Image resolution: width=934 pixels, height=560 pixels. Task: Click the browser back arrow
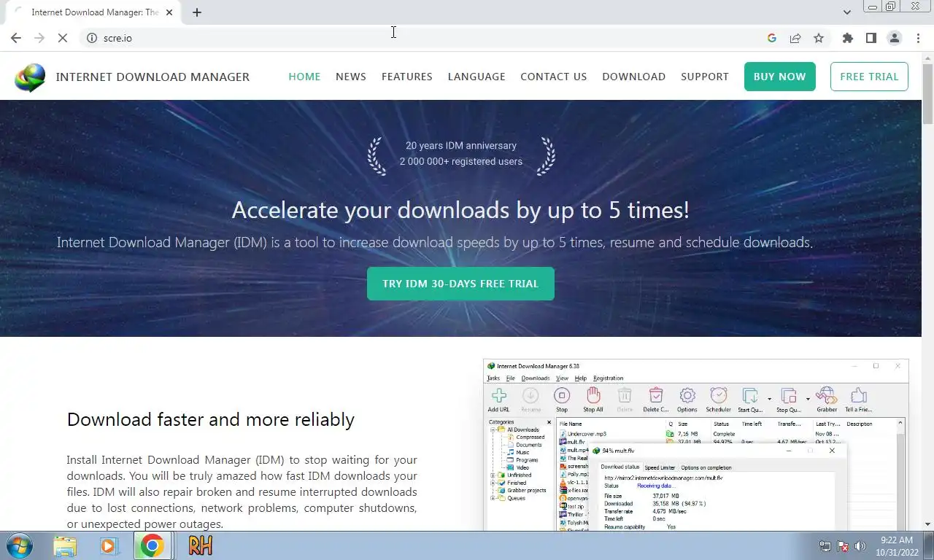(x=16, y=38)
